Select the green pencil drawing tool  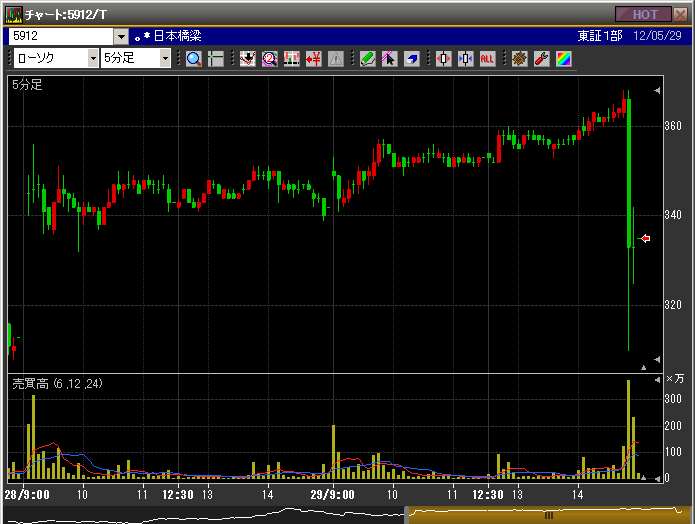coord(367,58)
